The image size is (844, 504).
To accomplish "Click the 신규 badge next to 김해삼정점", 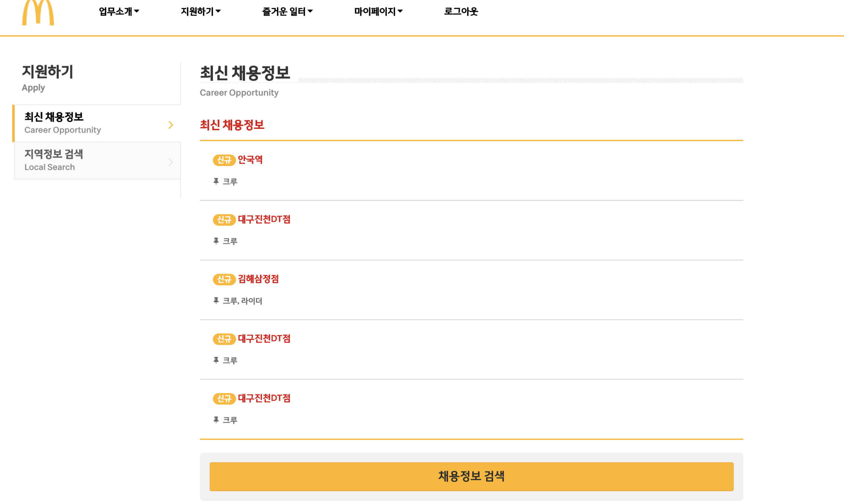I will tap(224, 279).
